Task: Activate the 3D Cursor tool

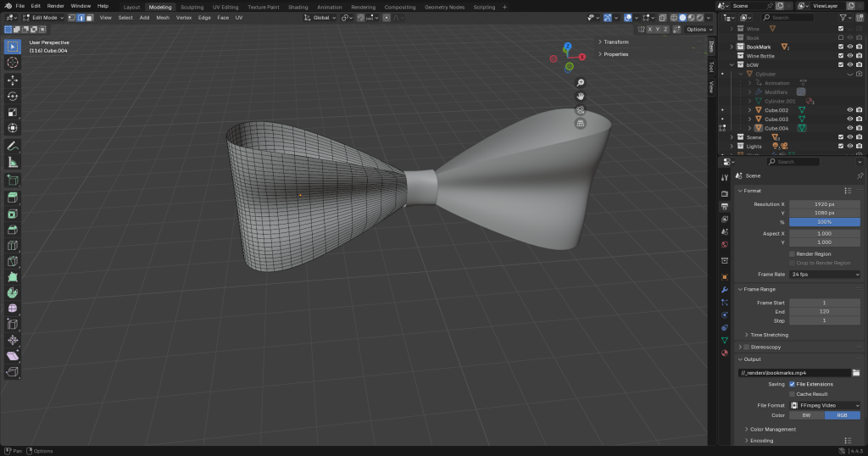Action: point(13,63)
